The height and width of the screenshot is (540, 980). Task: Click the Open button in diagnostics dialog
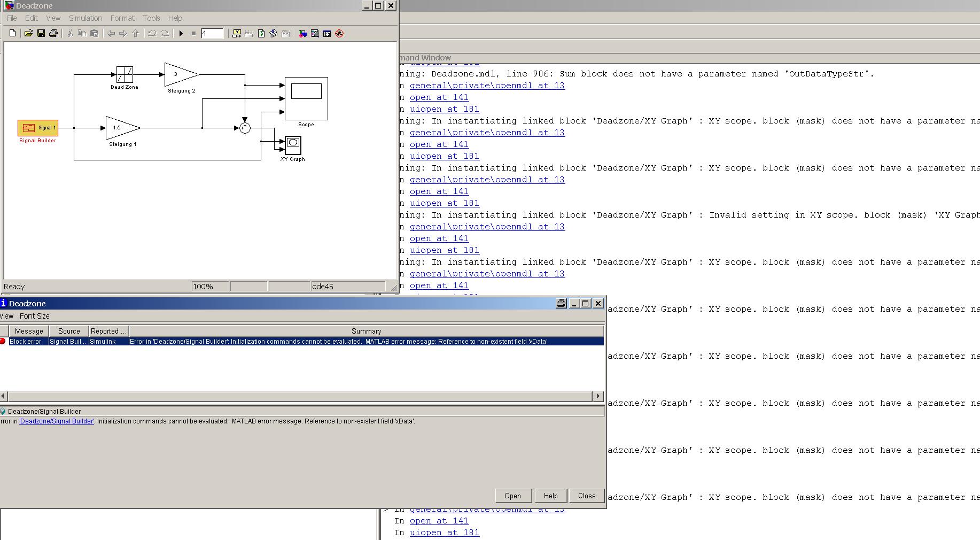point(512,496)
